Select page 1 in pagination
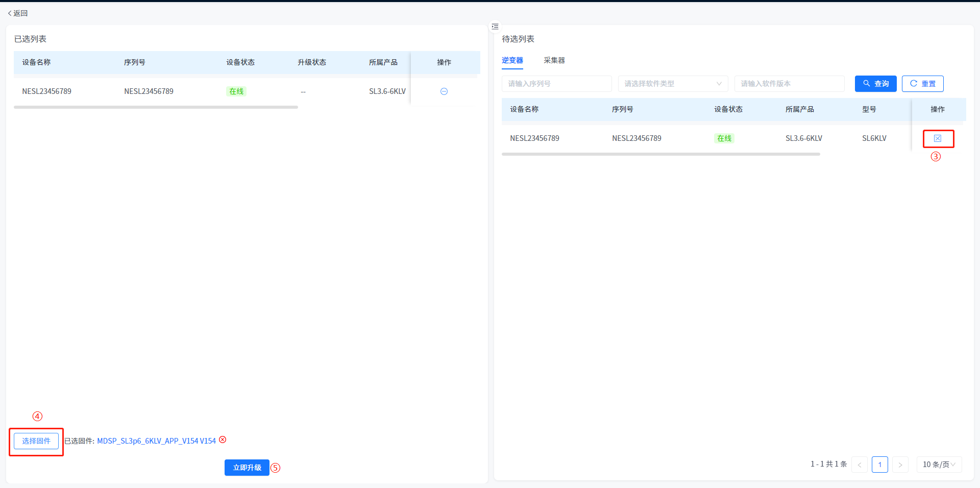 click(x=879, y=465)
